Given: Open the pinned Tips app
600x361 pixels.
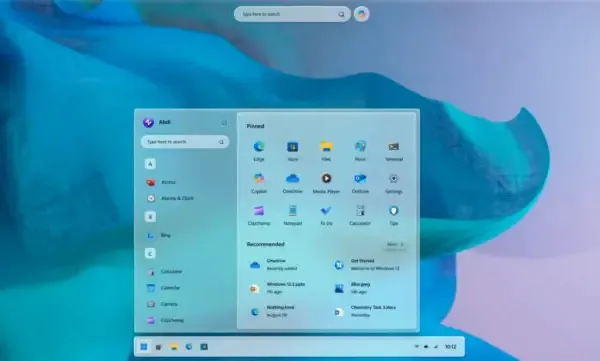Looking at the screenshot, I should click(x=394, y=215).
